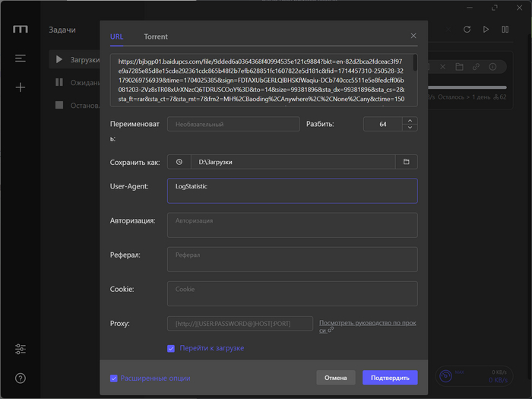Copy link icon in background task row

point(476,67)
